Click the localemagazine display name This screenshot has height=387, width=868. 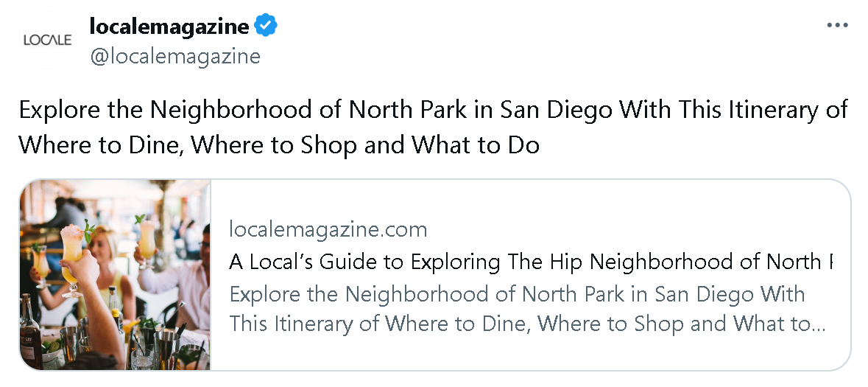(x=169, y=27)
